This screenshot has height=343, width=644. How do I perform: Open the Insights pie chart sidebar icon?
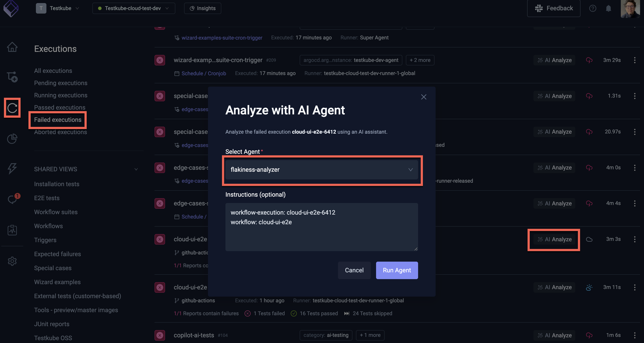click(x=12, y=139)
